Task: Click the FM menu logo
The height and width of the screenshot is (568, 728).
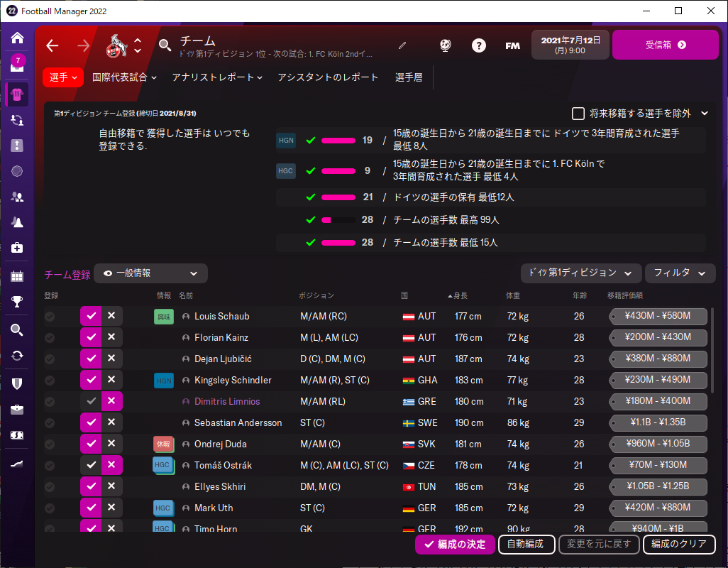Action: coord(512,45)
